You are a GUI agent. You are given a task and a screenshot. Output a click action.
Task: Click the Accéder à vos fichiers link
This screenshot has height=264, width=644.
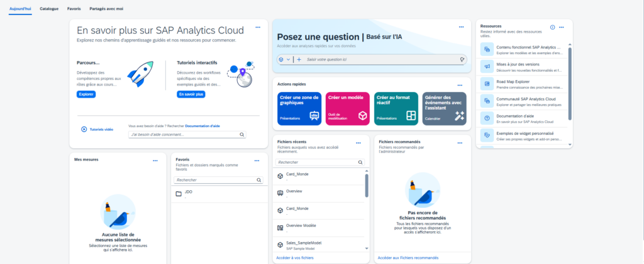click(295, 258)
